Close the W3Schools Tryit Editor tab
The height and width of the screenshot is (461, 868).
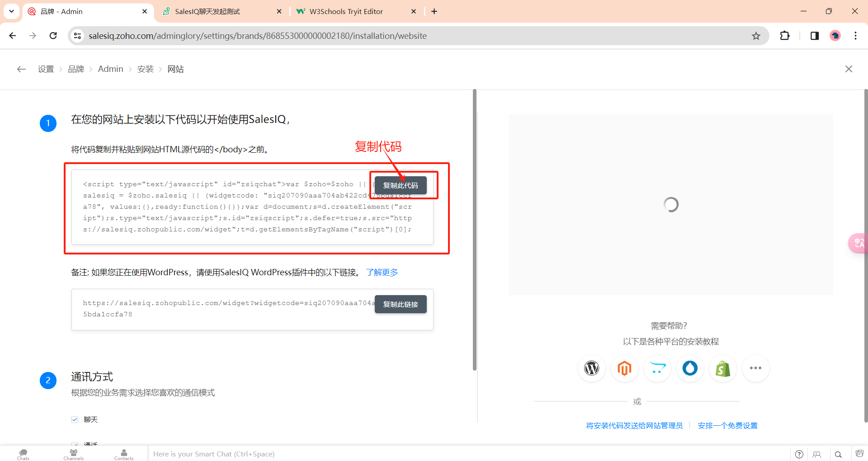(414, 11)
